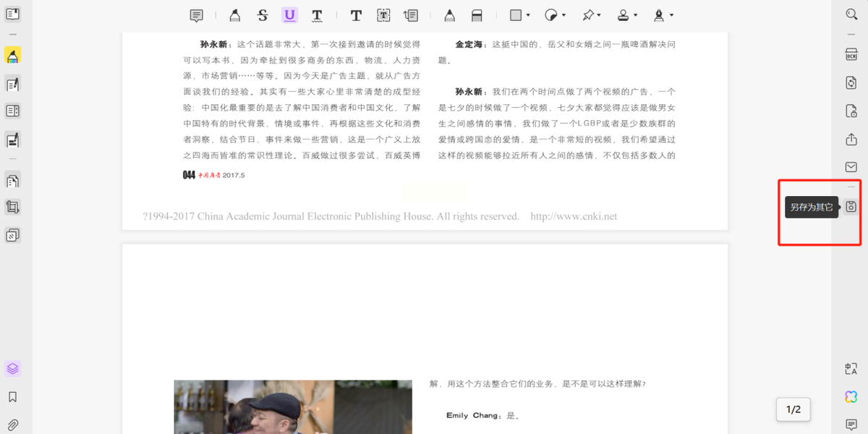Open the crop pages tool in sidebar

coord(12,208)
